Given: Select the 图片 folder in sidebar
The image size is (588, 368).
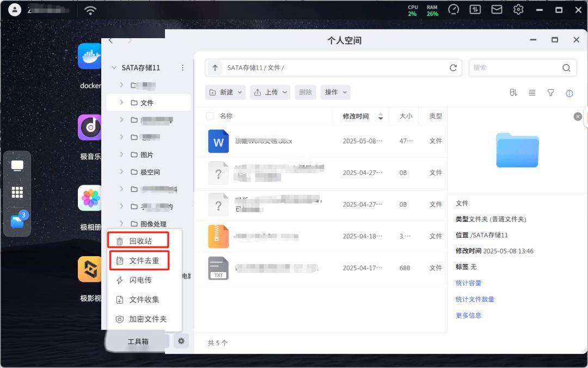Looking at the screenshot, I should (x=146, y=155).
